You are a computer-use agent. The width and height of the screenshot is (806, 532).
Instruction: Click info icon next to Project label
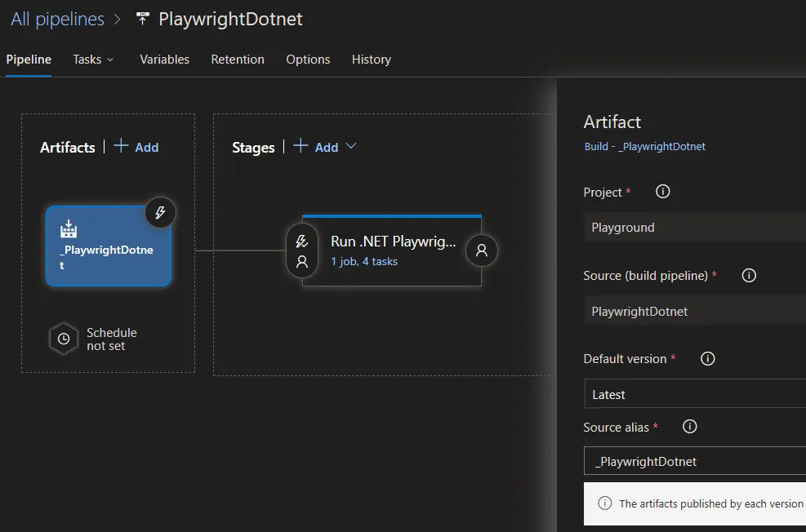(663, 192)
